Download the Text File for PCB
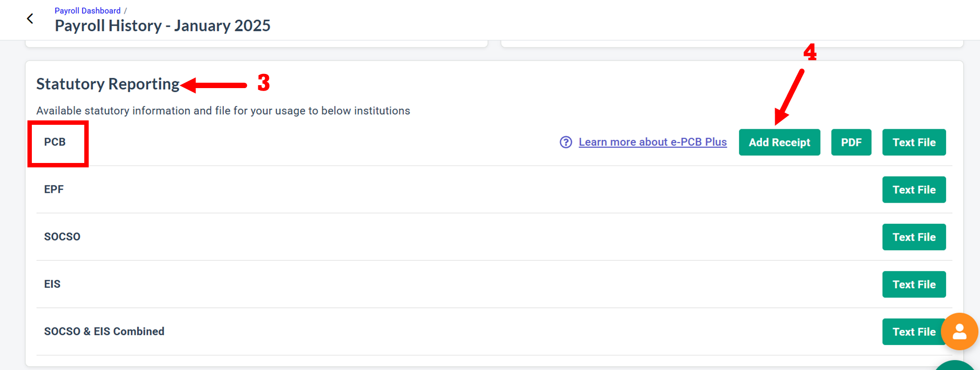The width and height of the screenshot is (980, 370). 913,142
